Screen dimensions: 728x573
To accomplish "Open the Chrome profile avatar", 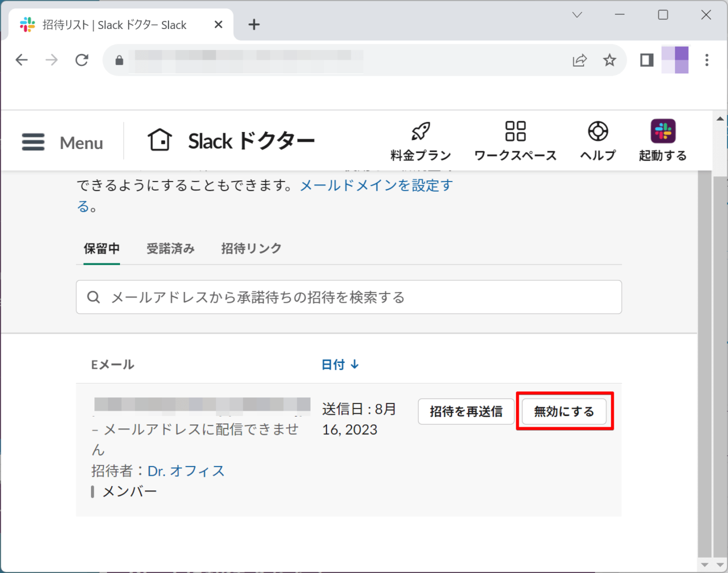I will point(675,60).
